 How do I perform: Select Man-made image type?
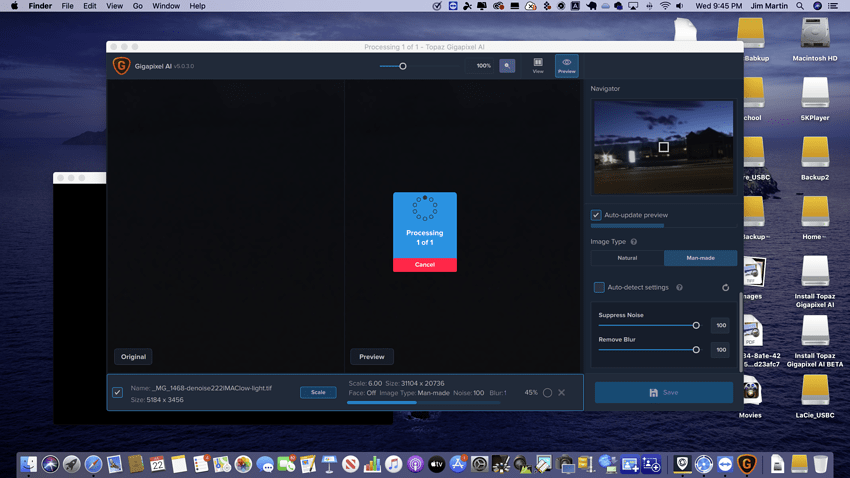700,258
